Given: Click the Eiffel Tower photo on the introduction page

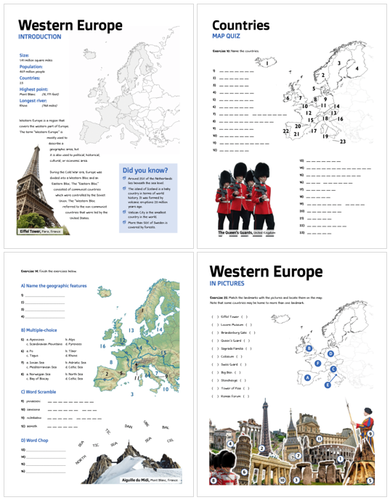Looking at the screenshot, I should [x=39, y=190].
